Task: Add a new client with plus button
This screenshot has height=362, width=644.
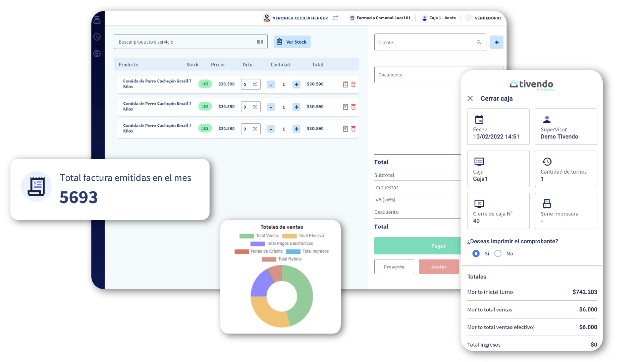Action: pyautogui.click(x=497, y=42)
